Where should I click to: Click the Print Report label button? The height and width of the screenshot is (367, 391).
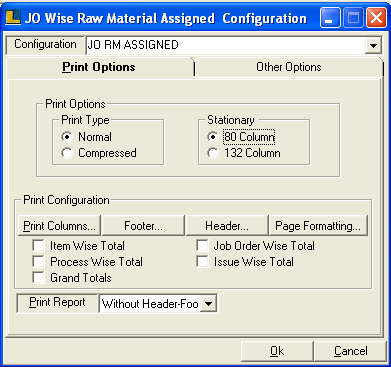[57, 303]
